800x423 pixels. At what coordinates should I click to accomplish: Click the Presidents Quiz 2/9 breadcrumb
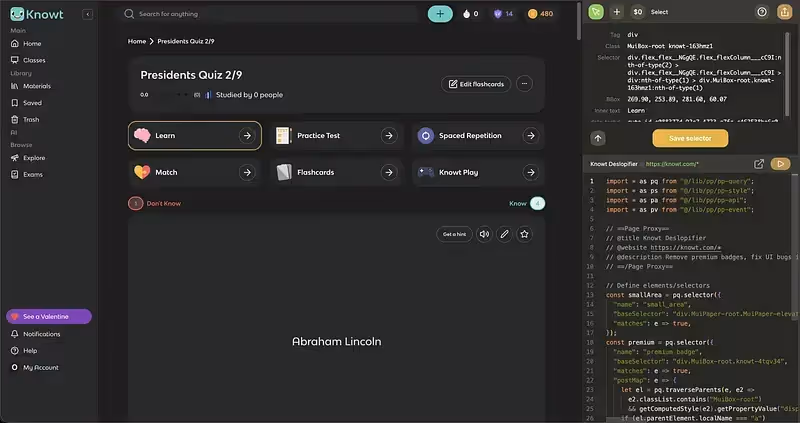point(186,41)
